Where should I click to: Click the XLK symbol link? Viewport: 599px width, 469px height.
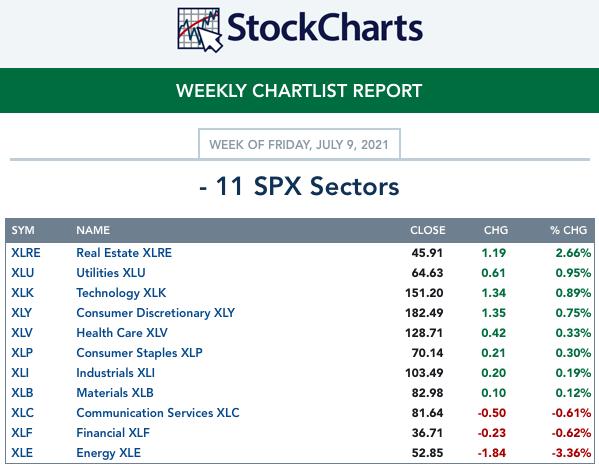pyautogui.click(x=23, y=293)
